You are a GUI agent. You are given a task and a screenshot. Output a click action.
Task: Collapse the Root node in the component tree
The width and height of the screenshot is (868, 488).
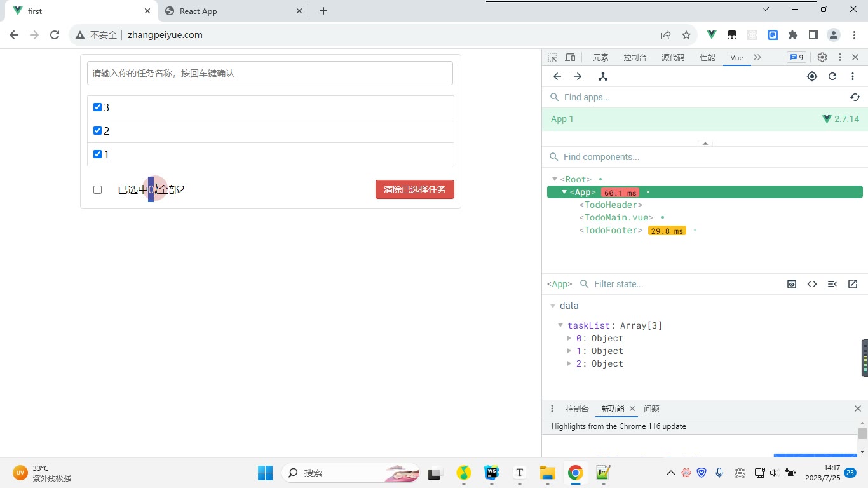coord(555,179)
